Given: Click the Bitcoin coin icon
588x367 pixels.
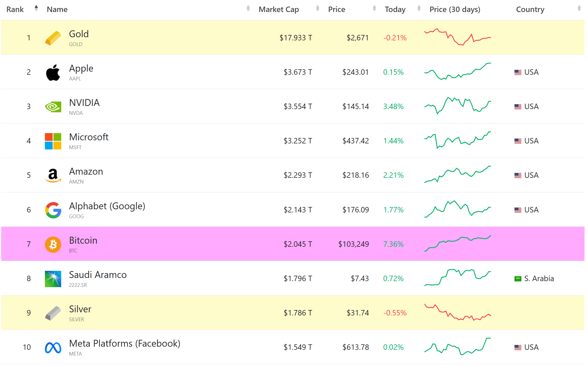Looking at the screenshot, I should 53,244.
